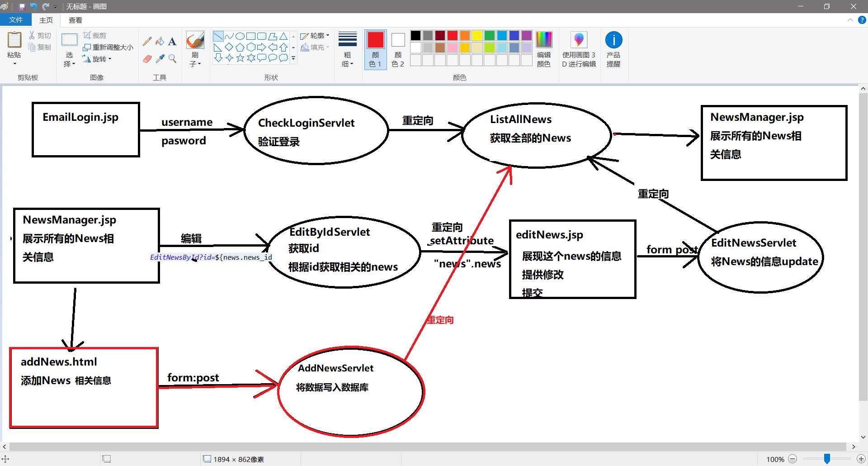This screenshot has height=466, width=868.
Task: Click the 剪切 button
Action: tap(40, 35)
